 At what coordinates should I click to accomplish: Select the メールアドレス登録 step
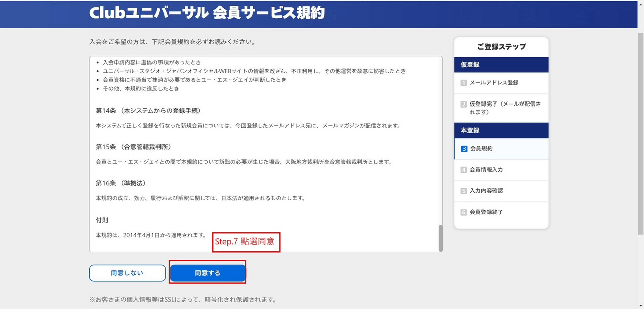[x=501, y=83]
